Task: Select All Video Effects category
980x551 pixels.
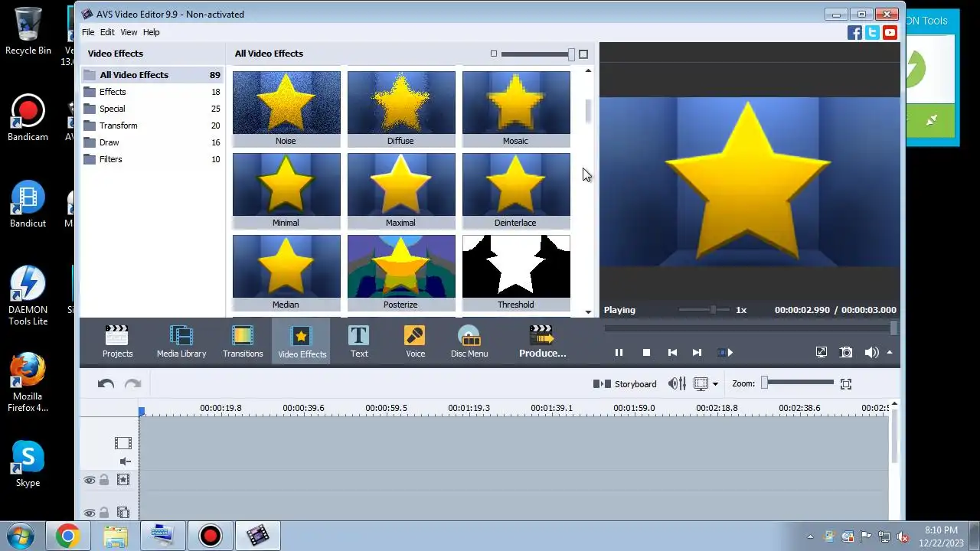Action: pyautogui.click(x=152, y=75)
